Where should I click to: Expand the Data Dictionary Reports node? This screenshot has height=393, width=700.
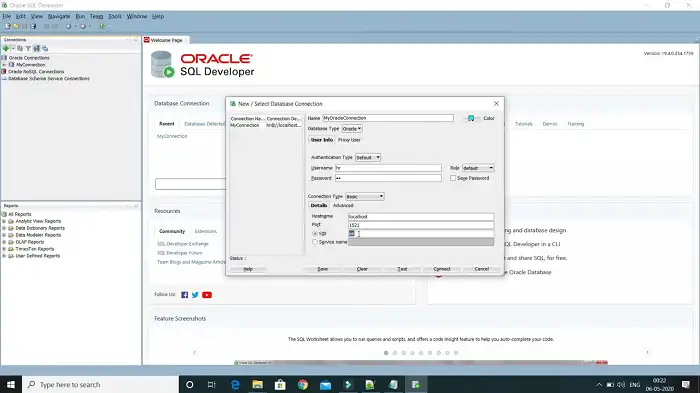click(4, 228)
